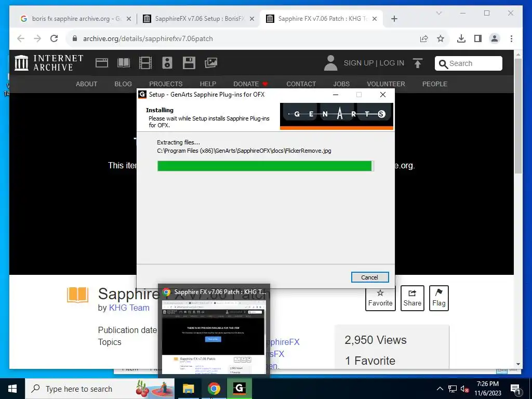
Task: Open the PROJECTS menu item
Action: click(166, 84)
